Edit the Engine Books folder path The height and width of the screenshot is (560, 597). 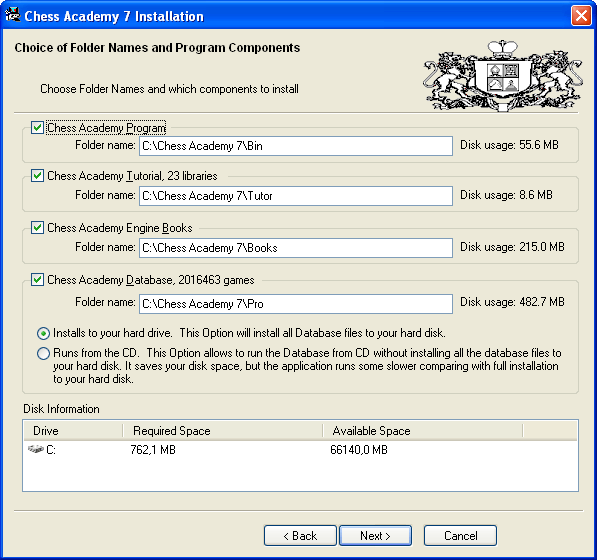tap(296, 248)
